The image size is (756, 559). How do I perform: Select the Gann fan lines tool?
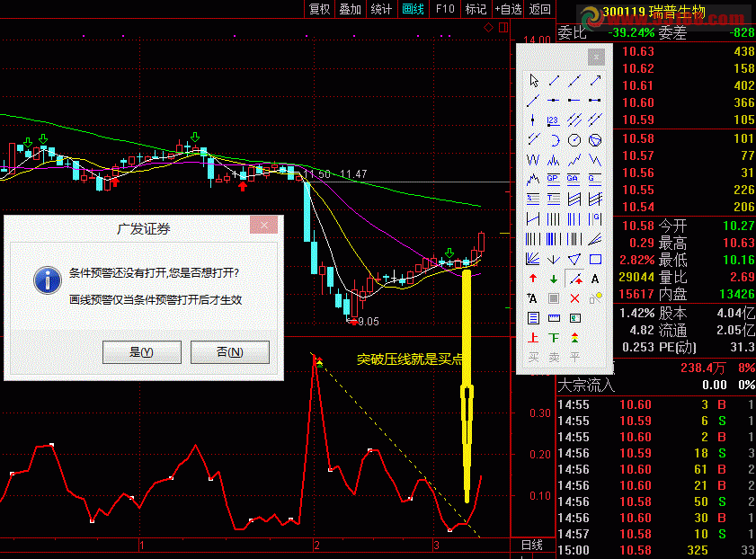coord(533,259)
